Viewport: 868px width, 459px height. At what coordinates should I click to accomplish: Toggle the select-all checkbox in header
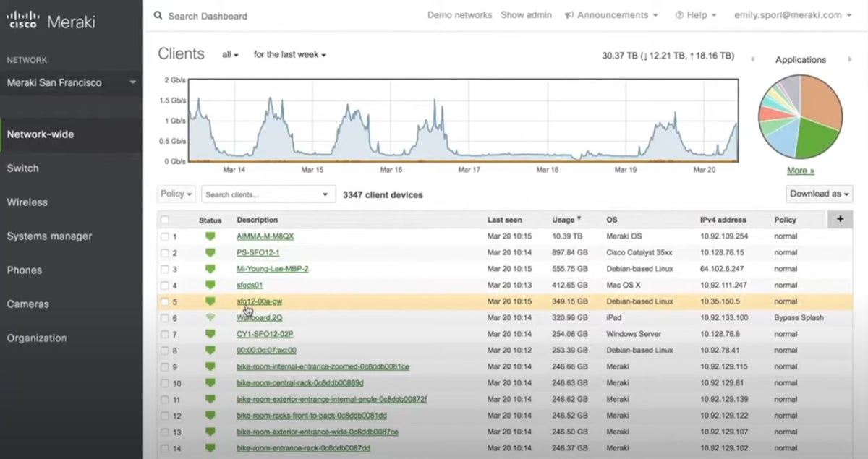click(x=165, y=220)
